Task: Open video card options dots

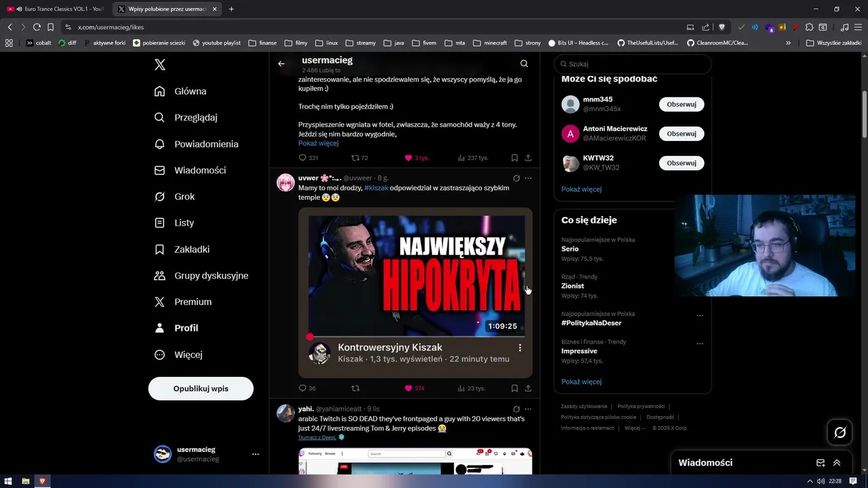Action: 520,348
